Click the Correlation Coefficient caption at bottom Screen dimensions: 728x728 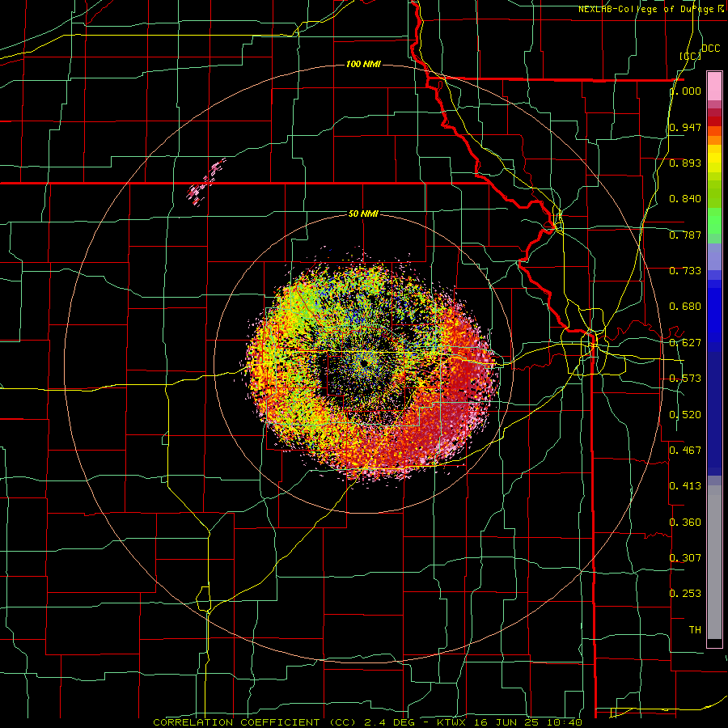pos(368,722)
